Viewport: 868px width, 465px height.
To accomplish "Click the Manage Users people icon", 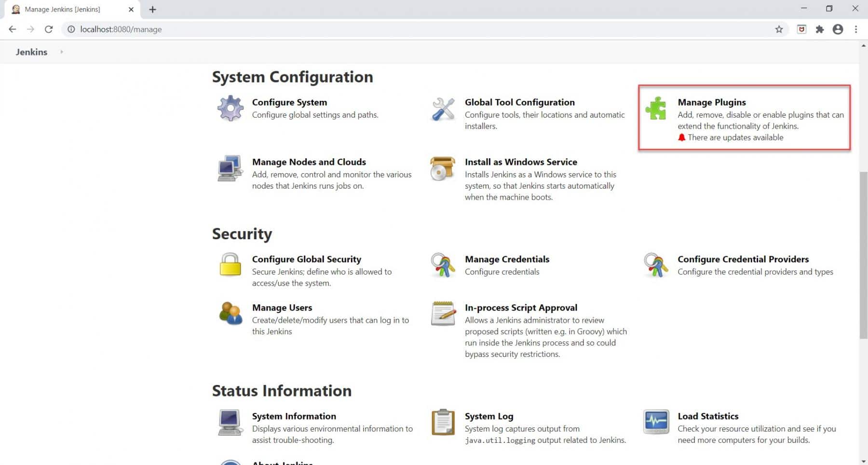I will coord(230,314).
